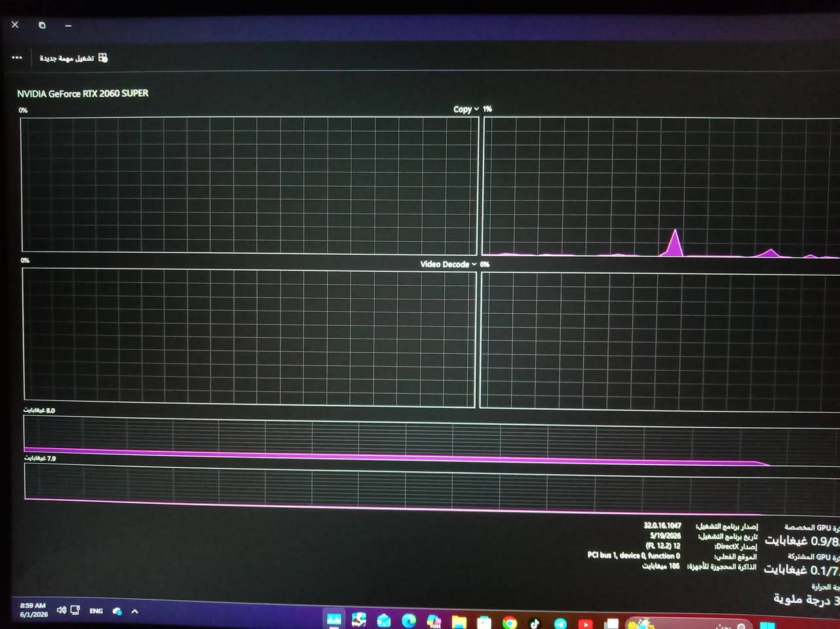Screen dimensions: 840x629
Task: Open the YouTube taskbar icon
Action: pyautogui.click(x=586, y=623)
